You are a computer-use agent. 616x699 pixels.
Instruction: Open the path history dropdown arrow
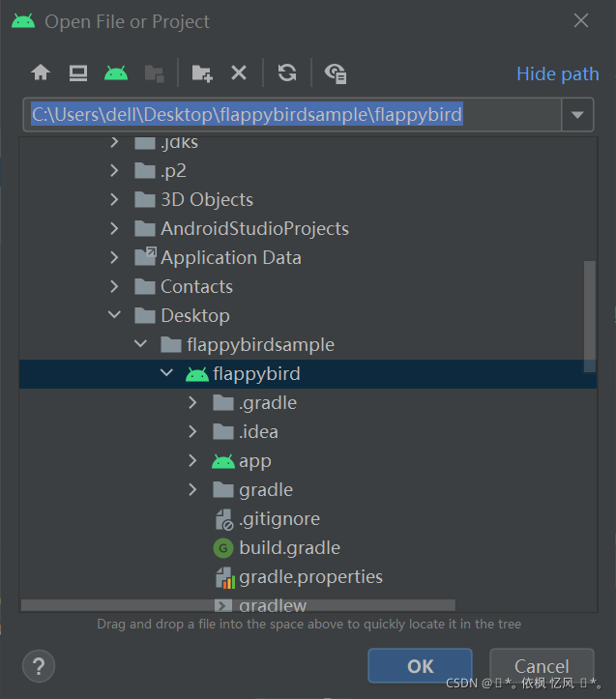pyautogui.click(x=577, y=115)
